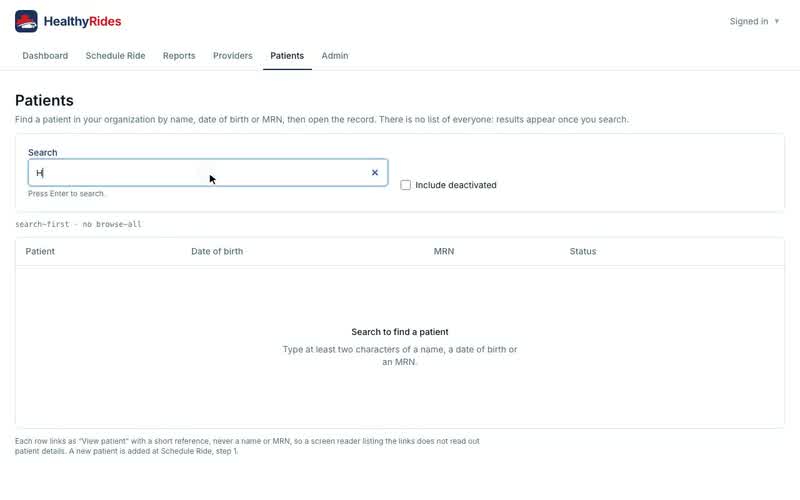This screenshot has width=800, height=500.
Task: Select the Patients tab
Action: coord(287,56)
